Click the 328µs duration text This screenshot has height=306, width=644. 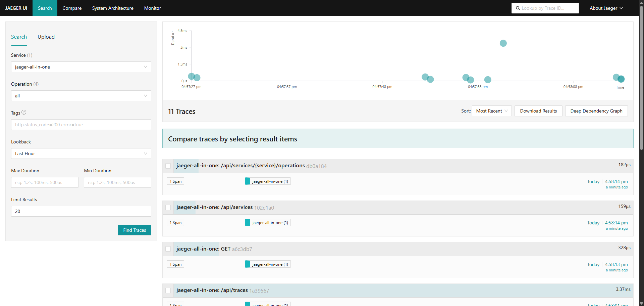click(x=624, y=248)
